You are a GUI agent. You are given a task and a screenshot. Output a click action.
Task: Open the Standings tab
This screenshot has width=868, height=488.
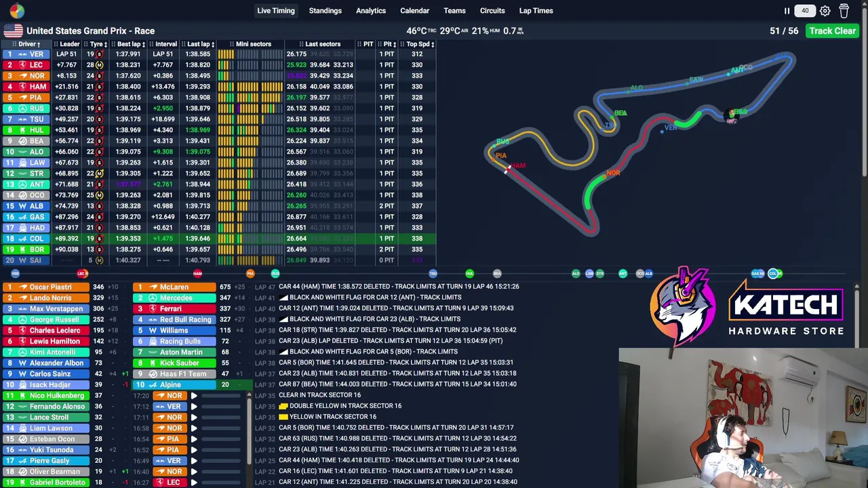click(325, 11)
